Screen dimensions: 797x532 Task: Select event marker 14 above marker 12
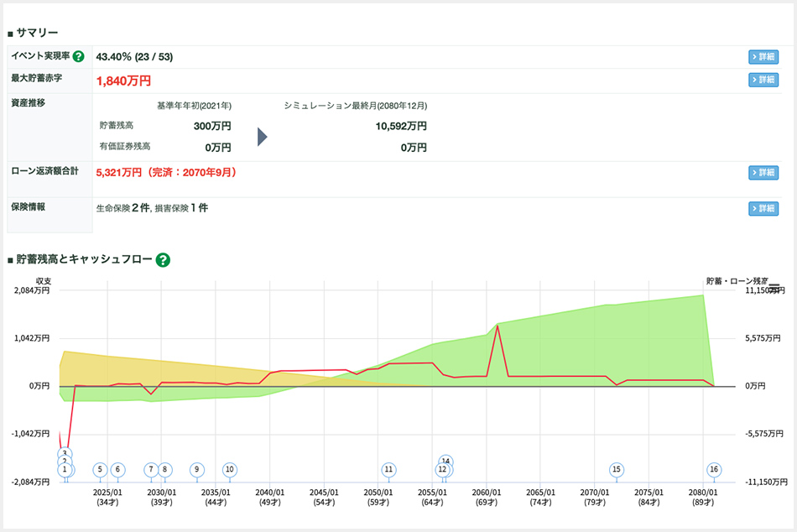(446, 462)
